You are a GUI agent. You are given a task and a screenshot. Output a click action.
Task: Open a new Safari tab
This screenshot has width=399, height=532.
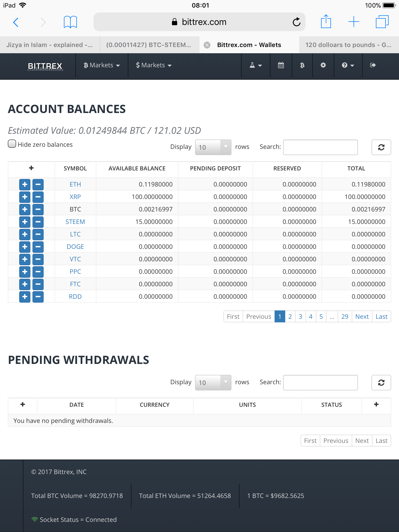[354, 22]
